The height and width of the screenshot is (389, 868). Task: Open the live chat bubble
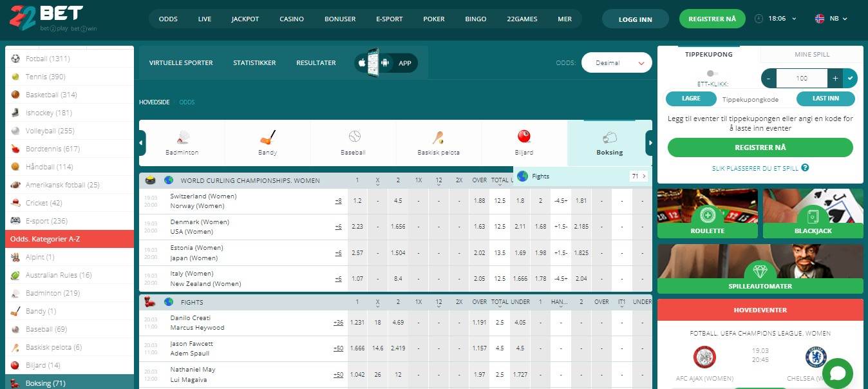[x=837, y=374]
